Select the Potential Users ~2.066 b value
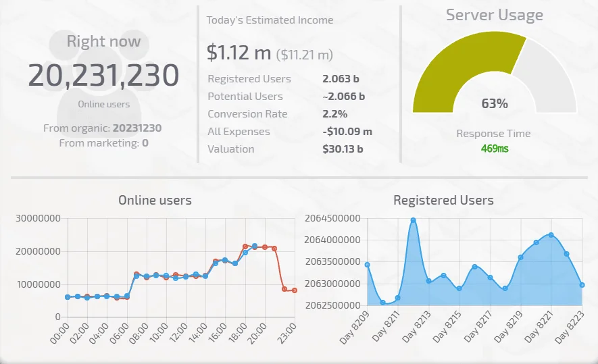 pos(344,97)
